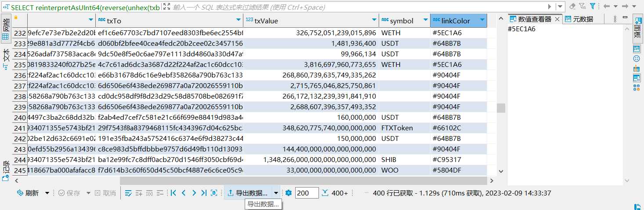Open the export data dropdown arrow
The height and width of the screenshot is (210, 644).
click(x=276, y=193)
